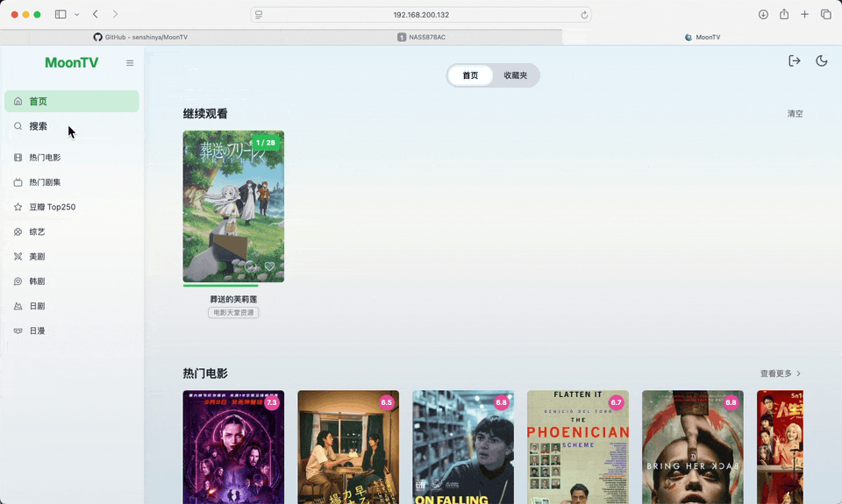Switch to the GitHub senshinya/MoonTV browser tab
The image size is (842, 504).
[x=140, y=37]
